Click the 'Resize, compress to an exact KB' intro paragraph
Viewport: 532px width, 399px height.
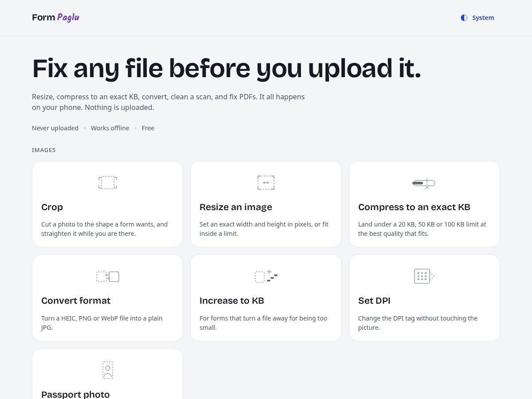point(168,102)
